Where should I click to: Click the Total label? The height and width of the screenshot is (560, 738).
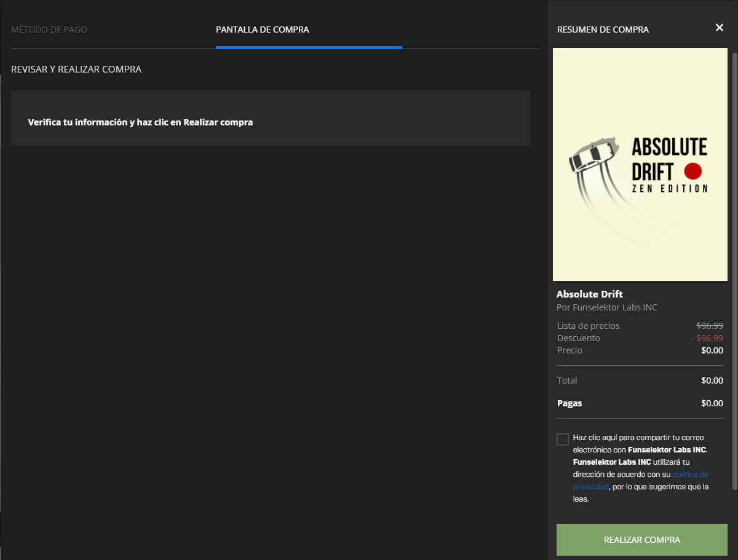[567, 381]
